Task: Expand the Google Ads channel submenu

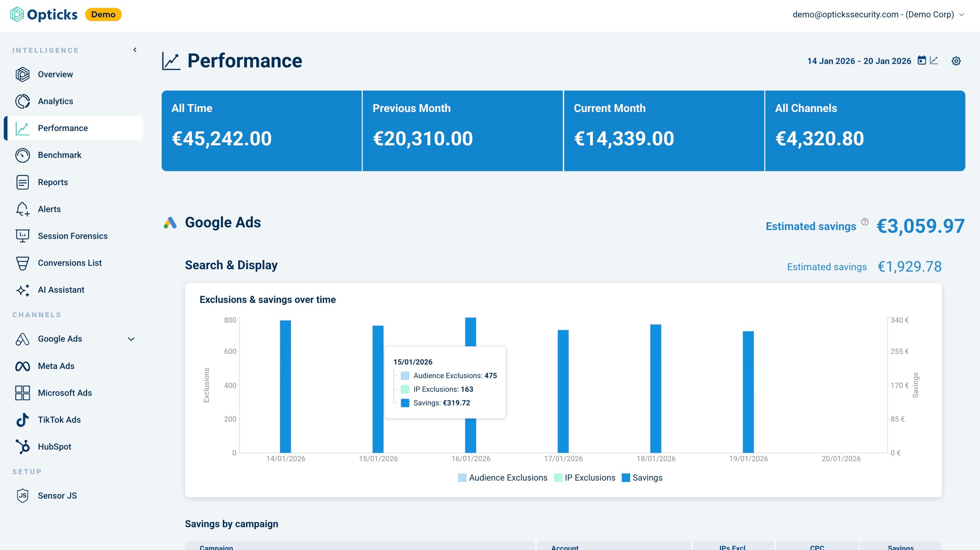Action: [x=131, y=339]
